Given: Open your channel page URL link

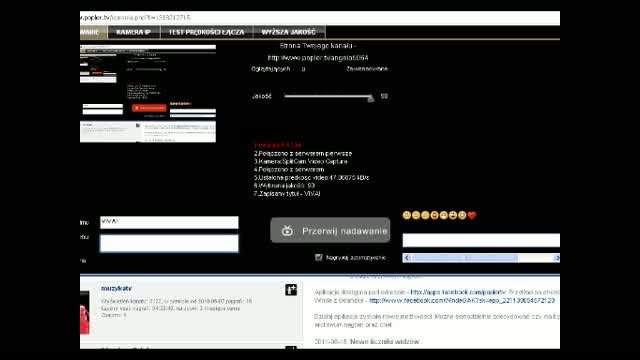Looking at the screenshot, I should (x=318, y=58).
